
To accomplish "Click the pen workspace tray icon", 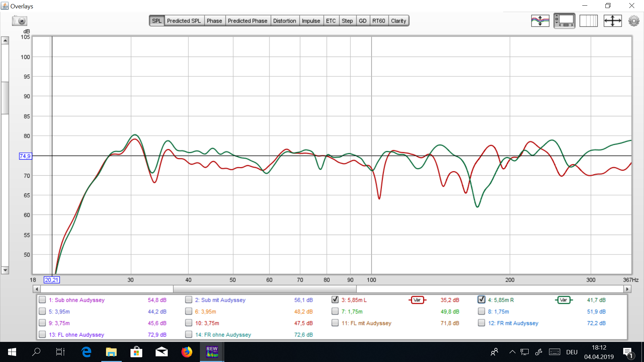I will (x=539, y=352).
